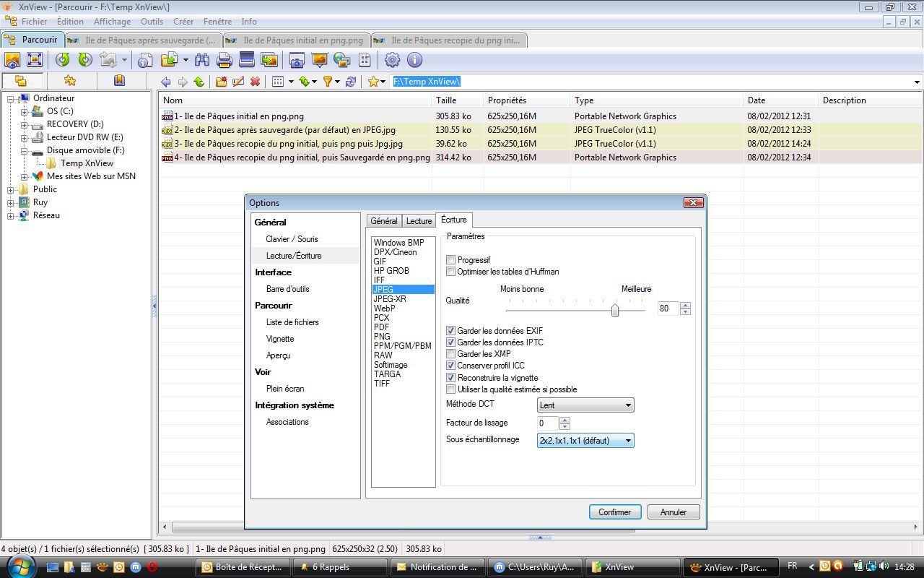Viewport: 924px width, 578px height.
Task: Open the Sous échantillonnage dropdown
Action: coord(585,440)
